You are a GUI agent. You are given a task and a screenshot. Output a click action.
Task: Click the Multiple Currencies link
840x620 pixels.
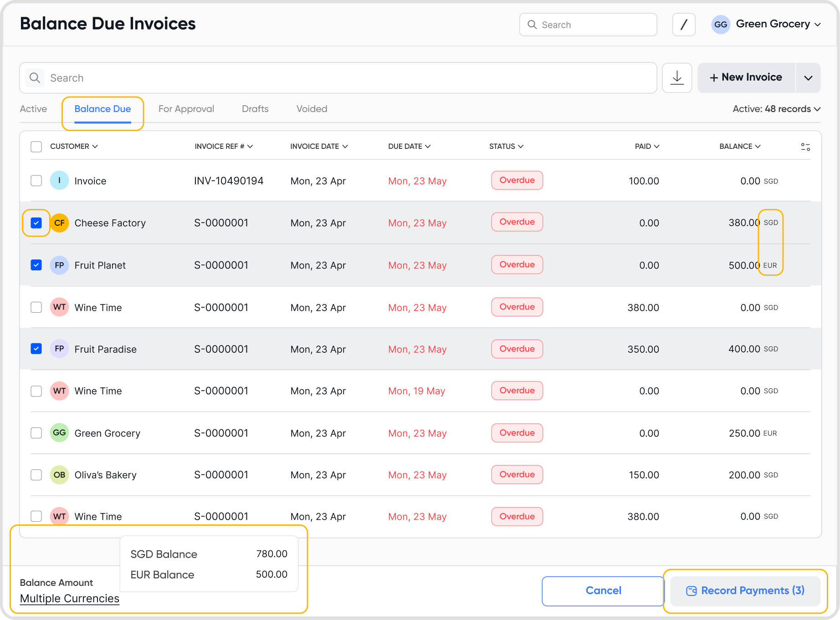[x=70, y=599]
